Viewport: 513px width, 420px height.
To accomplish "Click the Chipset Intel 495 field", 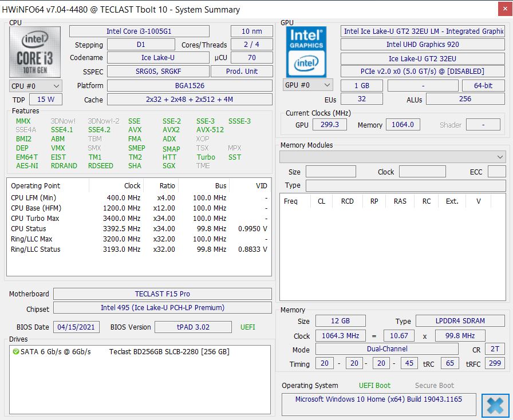I will click(163, 308).
